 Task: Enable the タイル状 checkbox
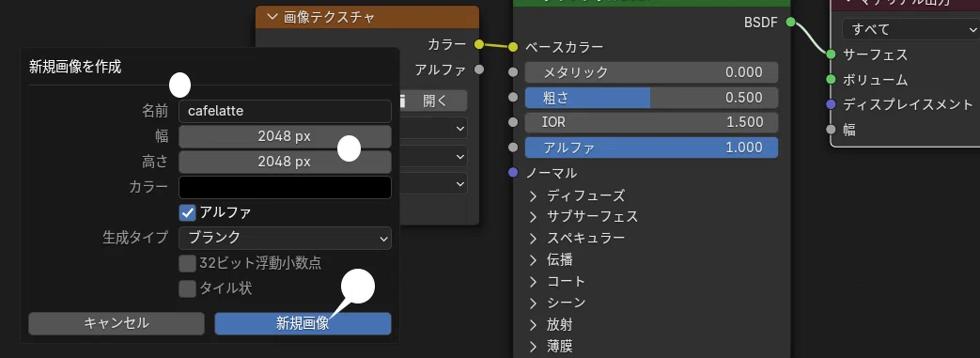188,288
